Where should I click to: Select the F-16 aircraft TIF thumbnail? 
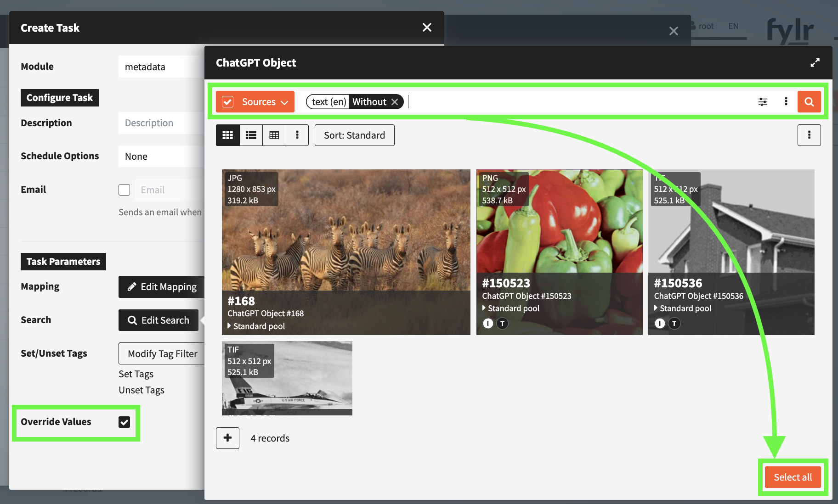287,378
